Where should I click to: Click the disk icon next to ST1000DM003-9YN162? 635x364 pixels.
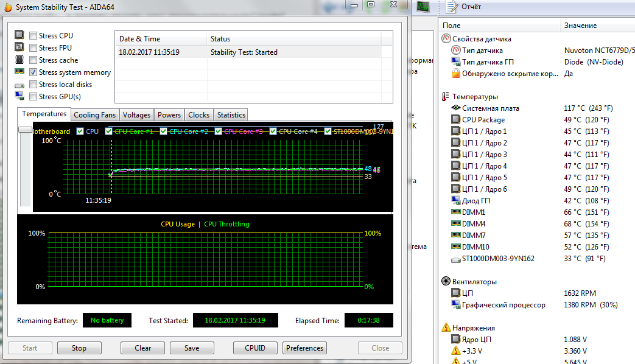(x=456, y=259)
